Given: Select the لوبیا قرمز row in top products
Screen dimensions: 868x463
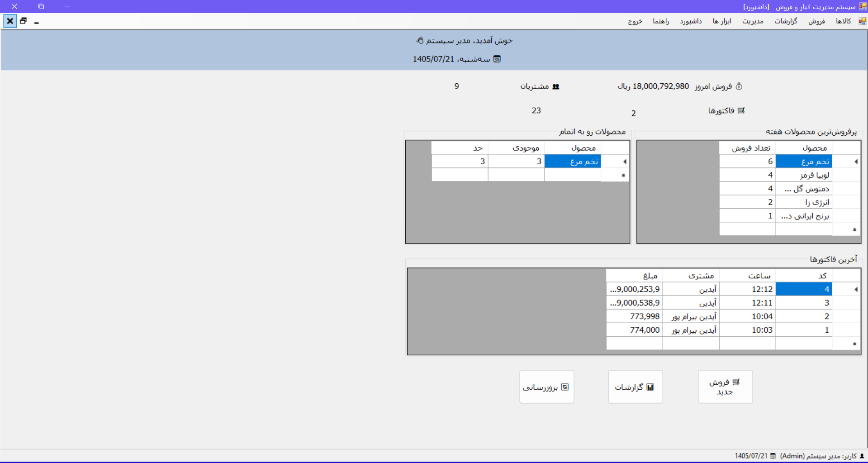Looking at the screenshot, I should pos(790,175).
